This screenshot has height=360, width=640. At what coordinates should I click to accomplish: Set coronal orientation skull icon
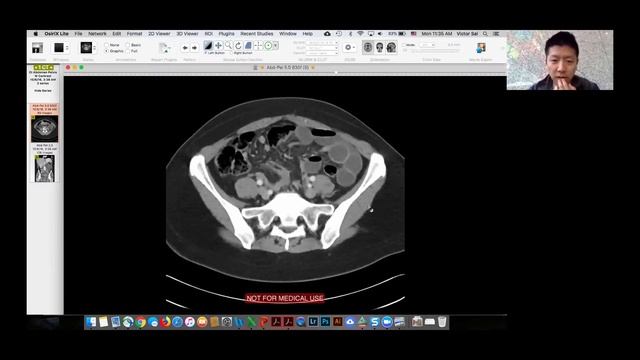pyautogui.click(x=380, y=47)
